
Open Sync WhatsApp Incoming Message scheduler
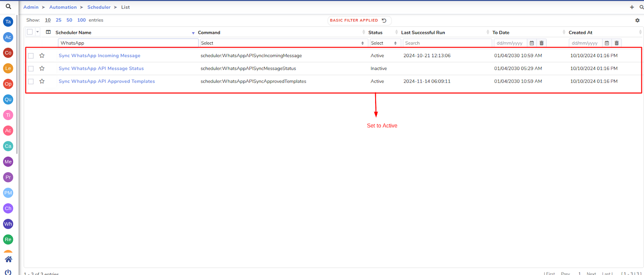point(99,56)
